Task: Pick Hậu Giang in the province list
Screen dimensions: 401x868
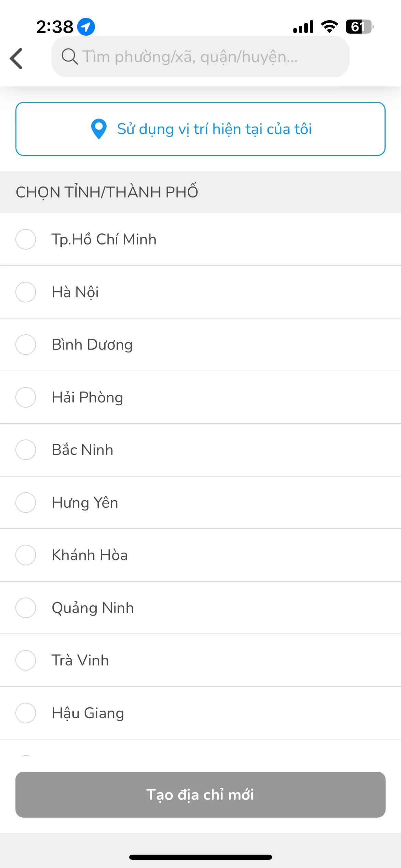Action: point(200,713)
